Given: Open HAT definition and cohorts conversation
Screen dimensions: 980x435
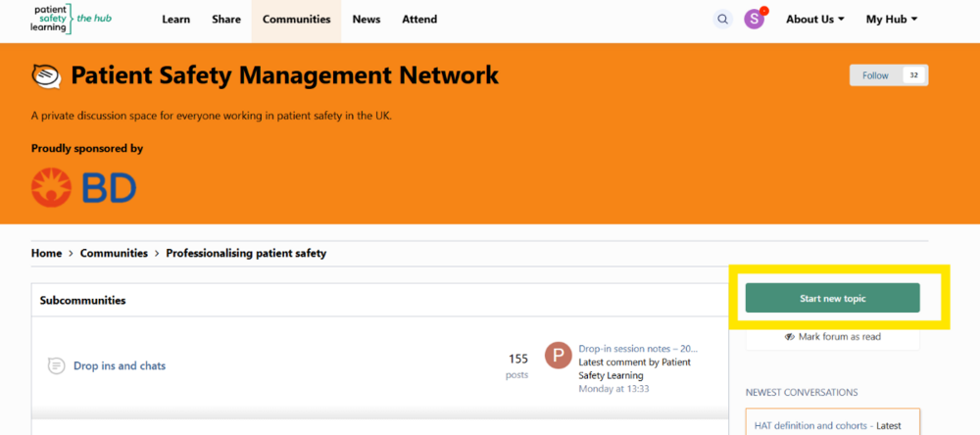Looking at the screenshot, I should click(x=810, y=425).
